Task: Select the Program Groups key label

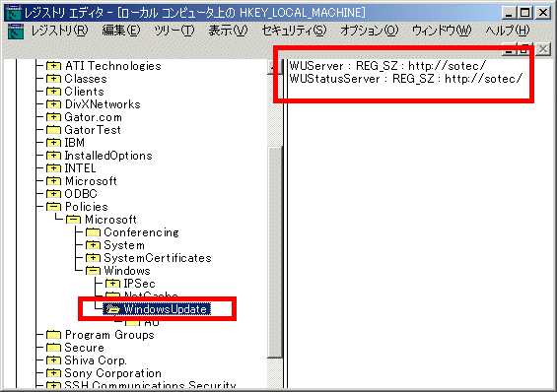Action: 109,335
